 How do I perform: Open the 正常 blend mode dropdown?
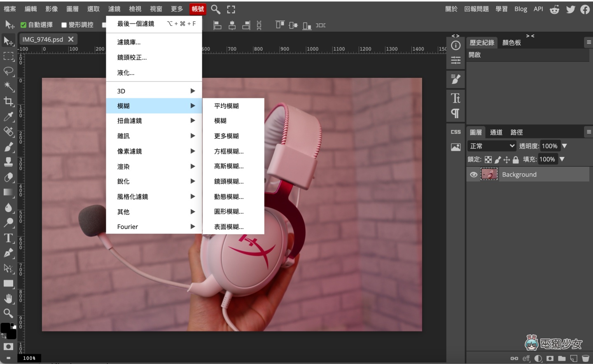pos(491,146)
